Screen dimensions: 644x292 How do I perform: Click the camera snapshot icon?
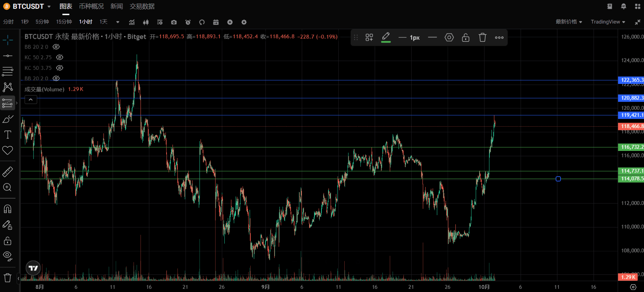tap(174, 22)
